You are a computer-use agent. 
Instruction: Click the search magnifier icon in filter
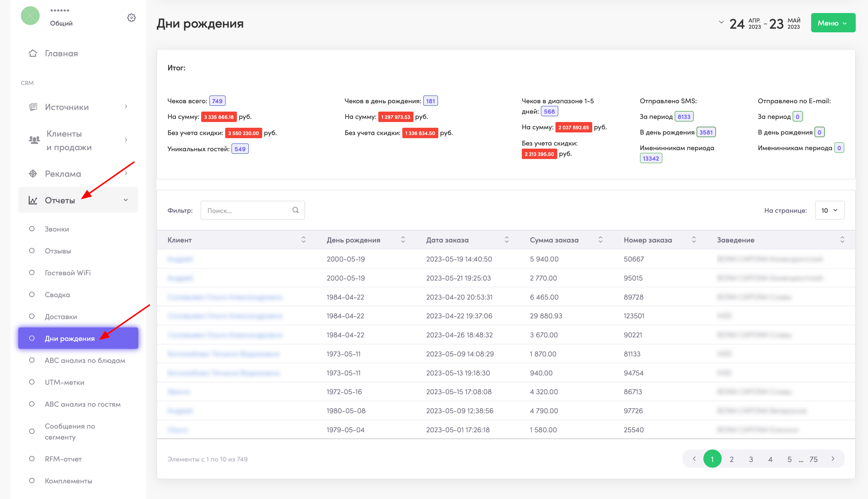coord(295,210)
